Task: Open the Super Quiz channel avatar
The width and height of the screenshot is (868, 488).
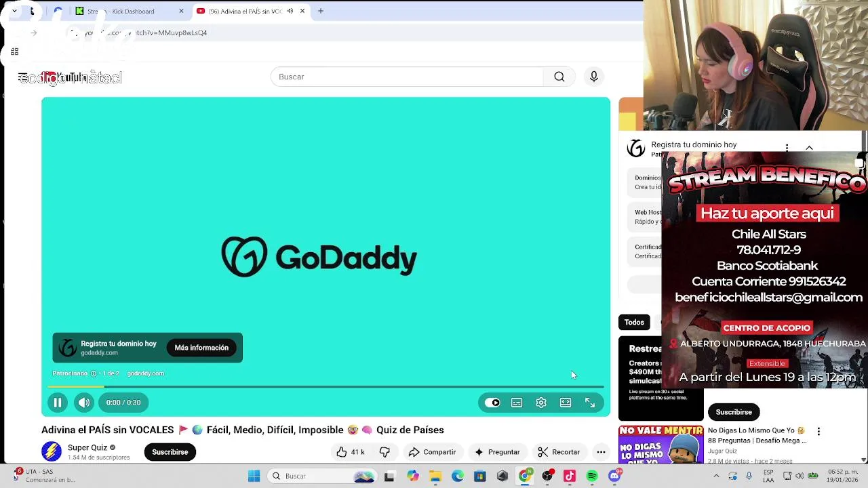Action: [52, 451]
